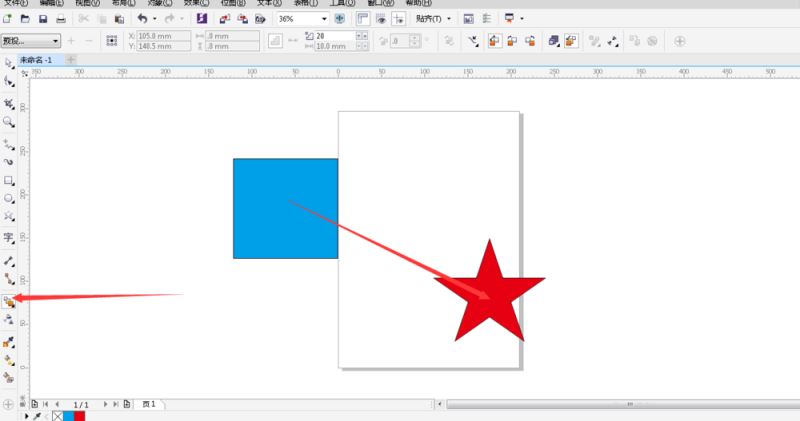The width and height of the screenshot is (800, 421).
Task: Open the zoom level 36% dropdown
Action: pyautogui.click(x=324, y=19)
